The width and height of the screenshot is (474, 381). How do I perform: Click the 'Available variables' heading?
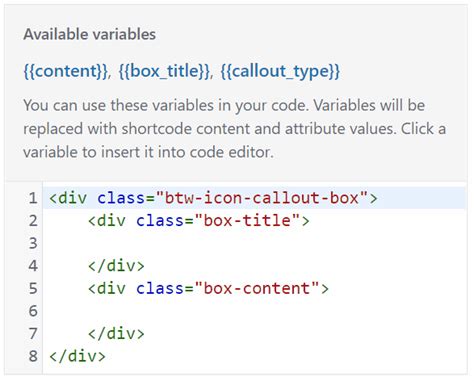(x=90, y=34)
